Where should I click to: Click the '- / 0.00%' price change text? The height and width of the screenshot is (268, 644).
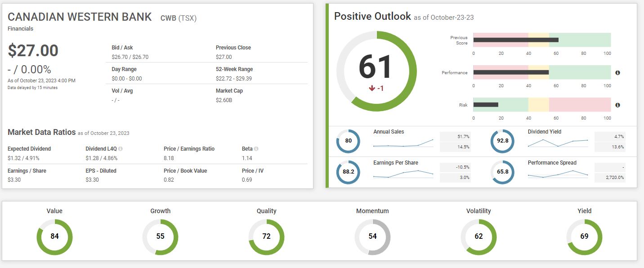click(x=29, y=69)
